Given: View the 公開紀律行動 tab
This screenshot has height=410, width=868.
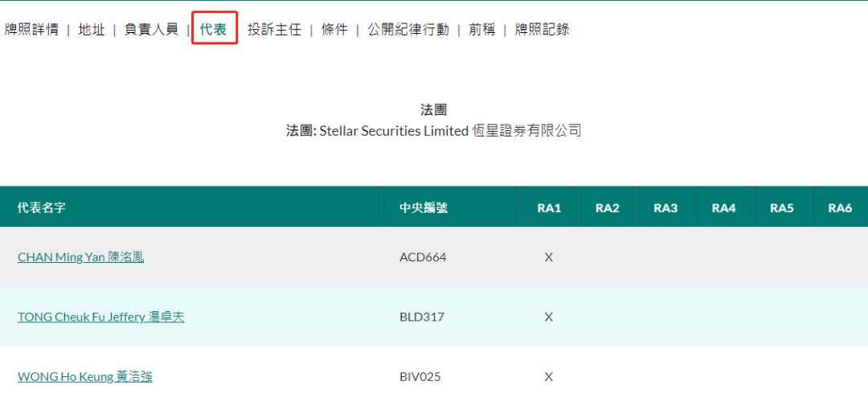Looking at the screenshot, I should point(408,30).
